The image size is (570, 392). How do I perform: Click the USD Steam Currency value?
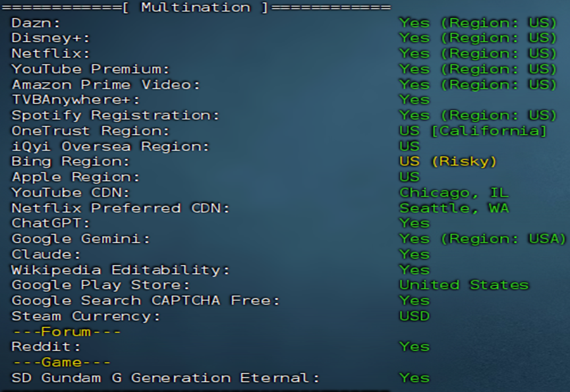click(x=414, y=316)
